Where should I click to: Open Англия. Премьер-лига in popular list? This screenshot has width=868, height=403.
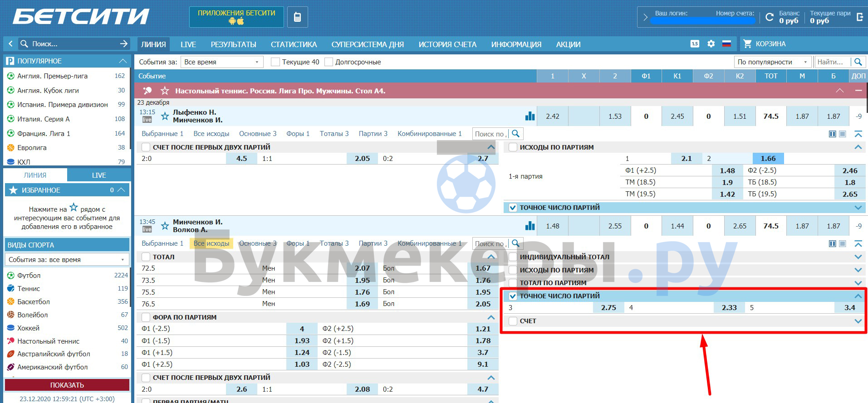[52, 76]
